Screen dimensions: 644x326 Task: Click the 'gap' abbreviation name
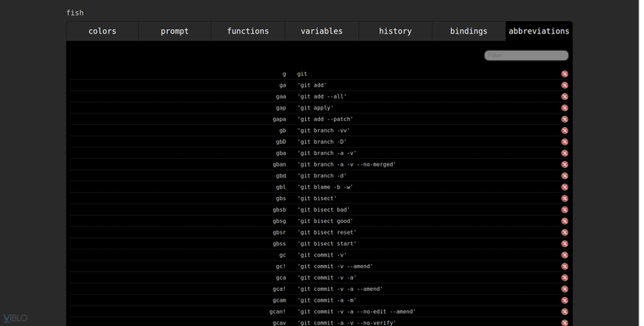pyautogui.click(x=281, y=108)
